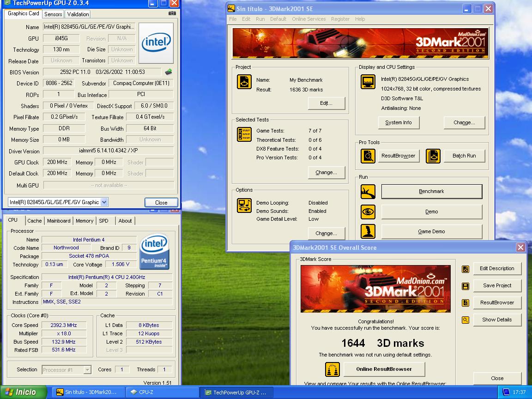Open the Help menu in 3DMark2001
Image resolution: width=532 pixels, height=399 pixels.
tap(360, 19)
